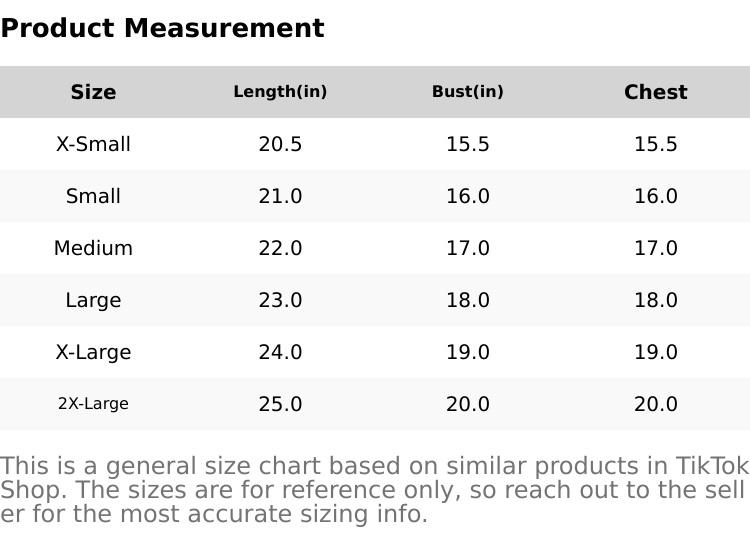Select the Medium length value 22.0
Viewport: 750px width, 550px height.
click(280, 248)
